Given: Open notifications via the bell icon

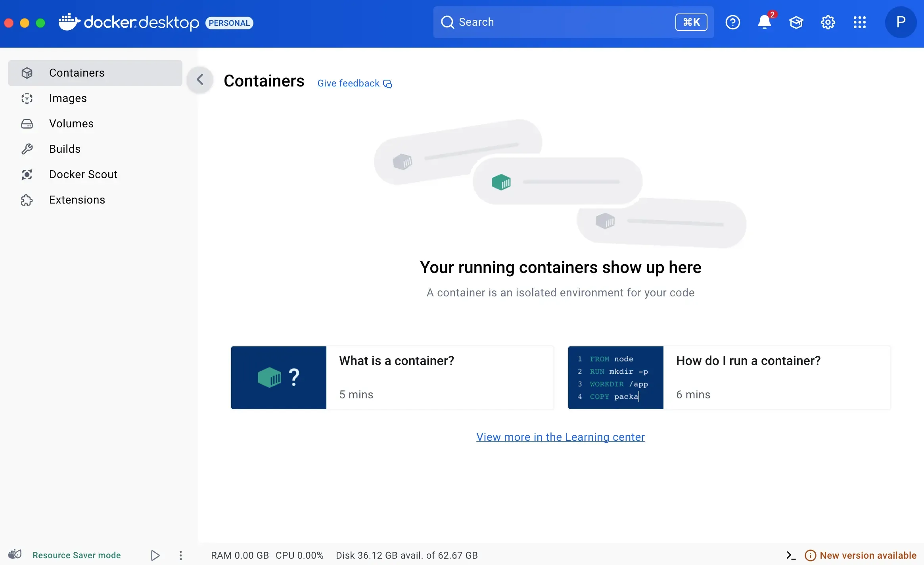Looking at the screenshot, I should pos(764,22).
